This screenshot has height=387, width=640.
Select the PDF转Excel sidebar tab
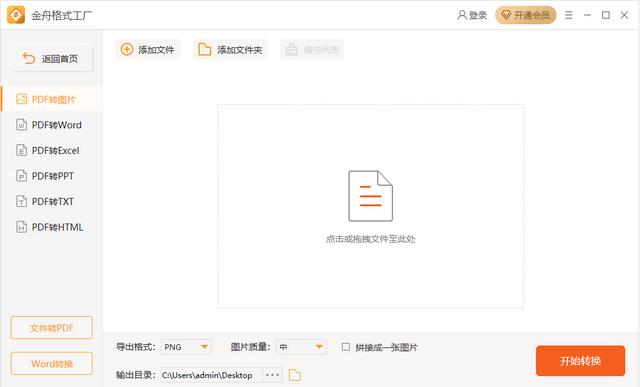tap(51, 151)
